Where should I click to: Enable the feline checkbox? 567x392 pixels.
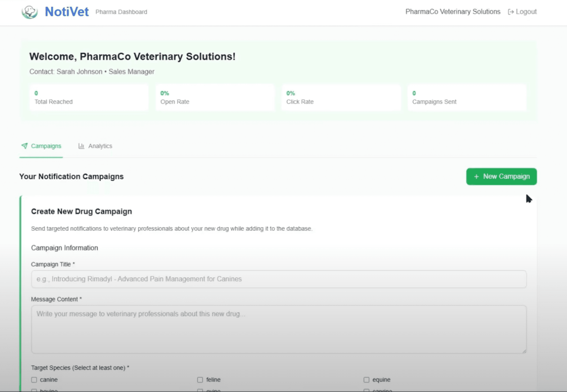200,379
